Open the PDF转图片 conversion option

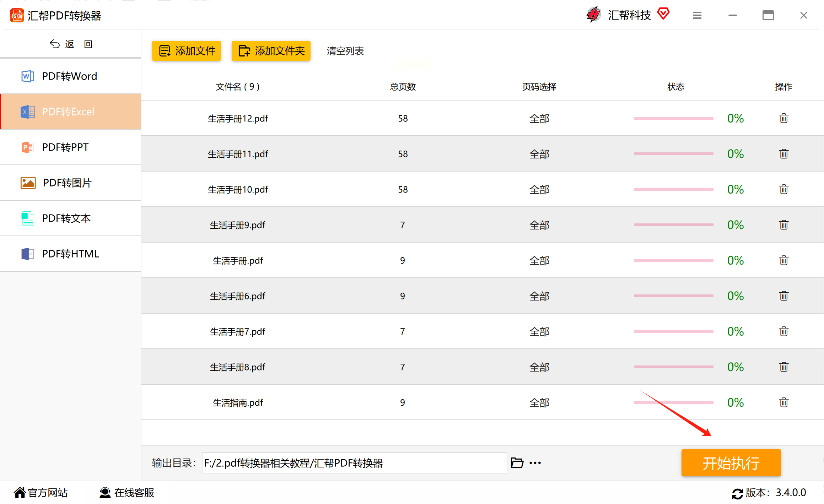coord(70,183)
